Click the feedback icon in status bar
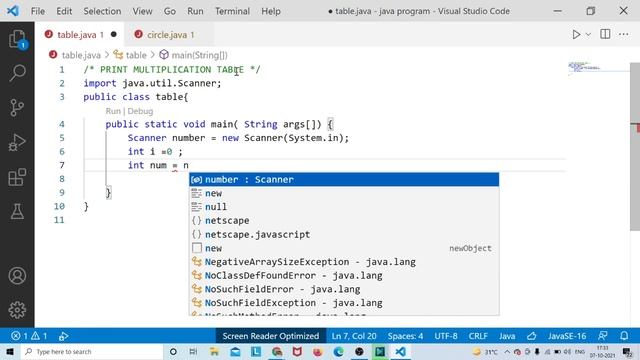This screenshot has height=360, width=640. click(x=602, y=336)
